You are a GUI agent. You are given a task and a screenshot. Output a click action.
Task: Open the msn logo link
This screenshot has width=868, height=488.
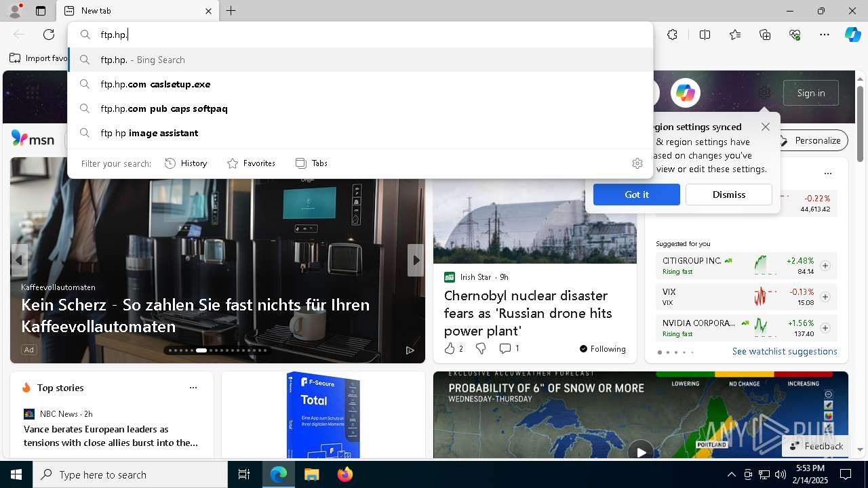click(x=33, y=139)
